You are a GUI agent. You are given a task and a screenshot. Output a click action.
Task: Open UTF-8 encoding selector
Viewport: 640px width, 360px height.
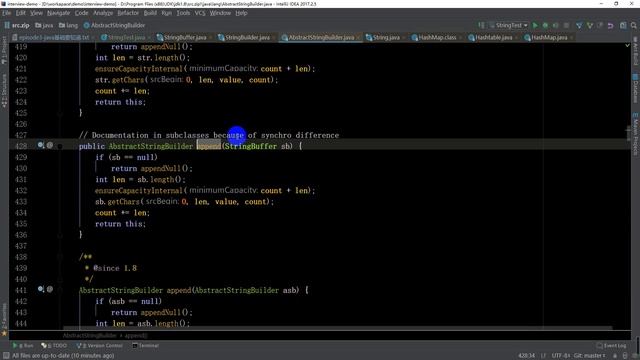point(561,356)
